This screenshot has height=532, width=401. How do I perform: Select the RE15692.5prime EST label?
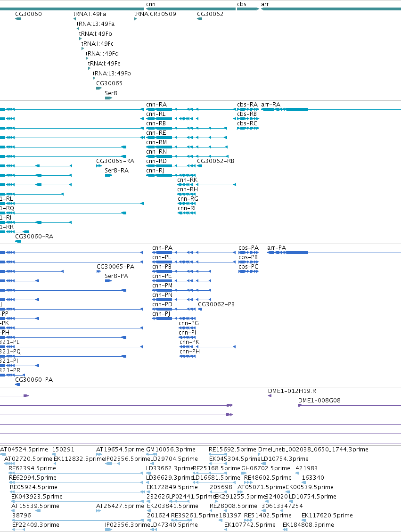pos(232,450)
